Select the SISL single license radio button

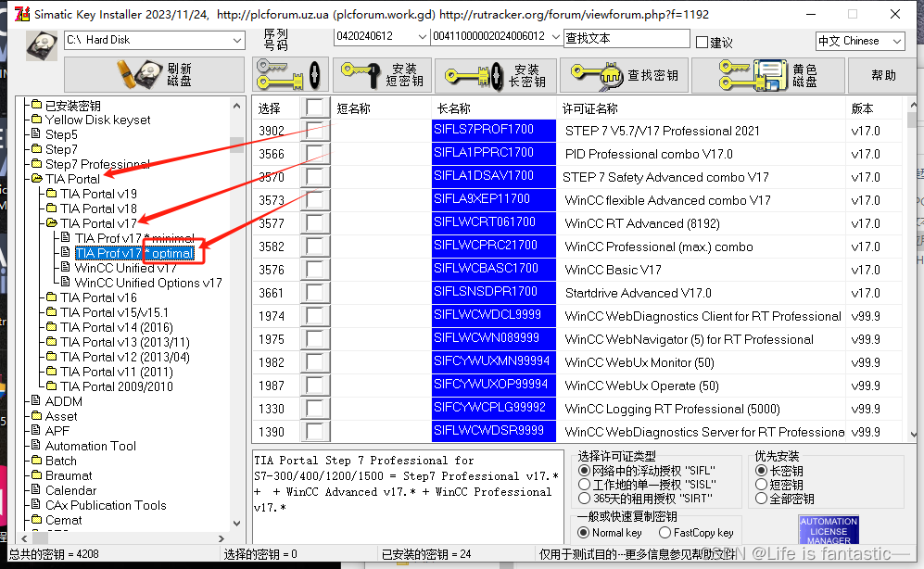pos(584,484)
